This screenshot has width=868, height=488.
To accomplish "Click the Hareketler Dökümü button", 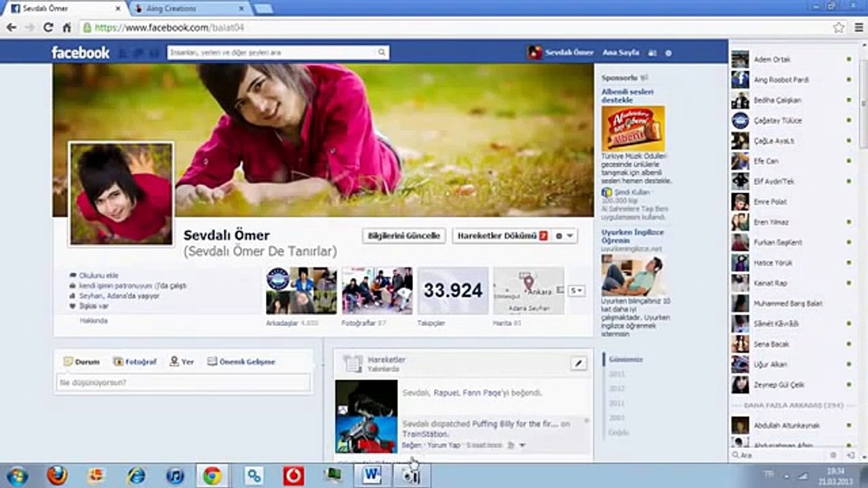I will (501, 236).
